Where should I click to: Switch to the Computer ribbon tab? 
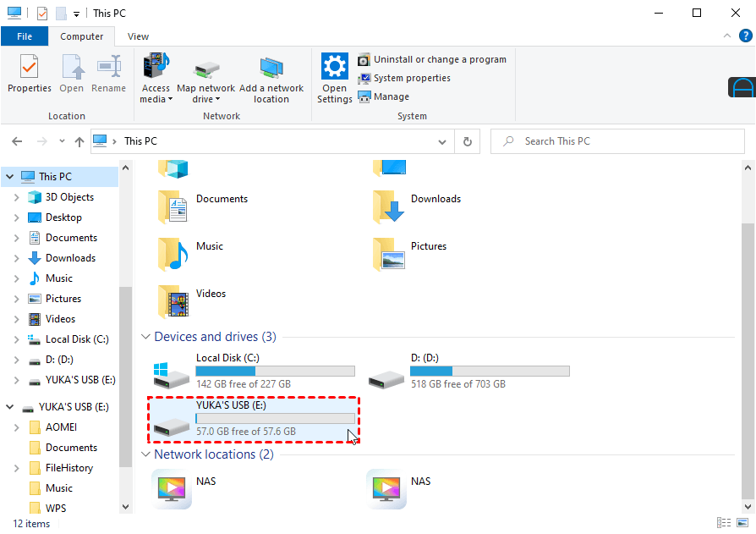(81, 36)
